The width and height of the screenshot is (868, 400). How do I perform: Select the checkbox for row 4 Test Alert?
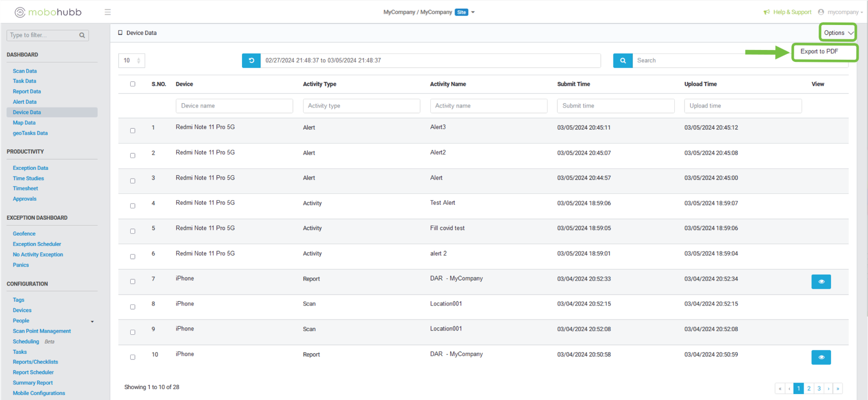pyautogui.click(x=132, y=206)
